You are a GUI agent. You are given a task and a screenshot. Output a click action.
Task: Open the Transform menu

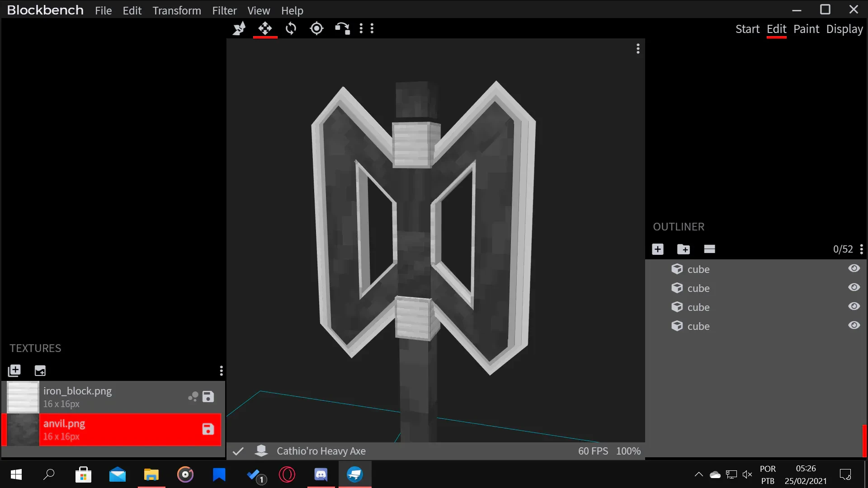tap(177, 10)
